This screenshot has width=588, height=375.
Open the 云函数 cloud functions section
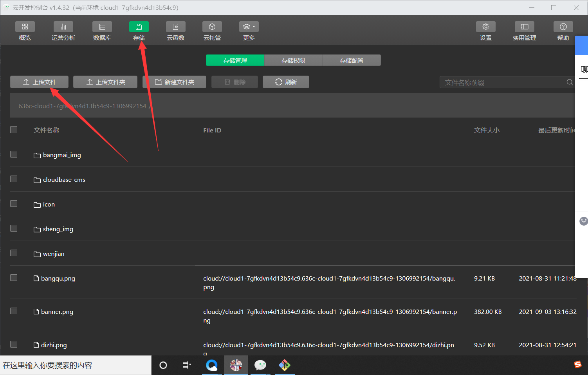(x=176, y=31)
